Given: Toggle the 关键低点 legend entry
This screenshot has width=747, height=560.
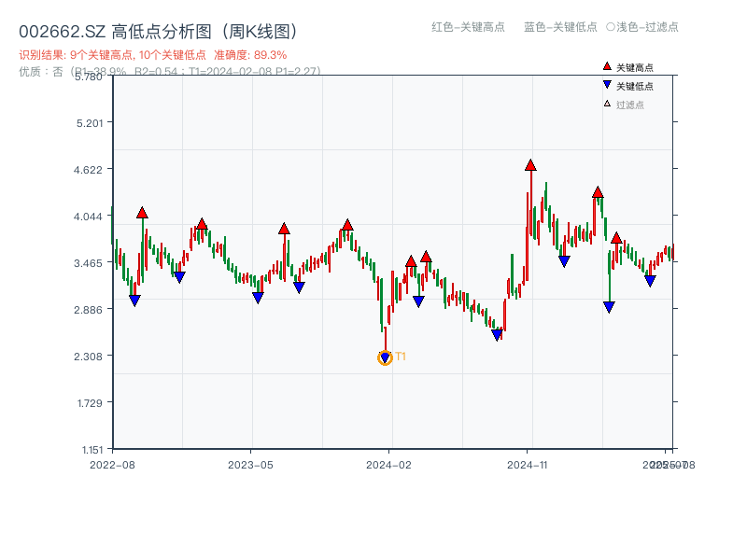Looking at the screenshot, I should pos(635,86).
